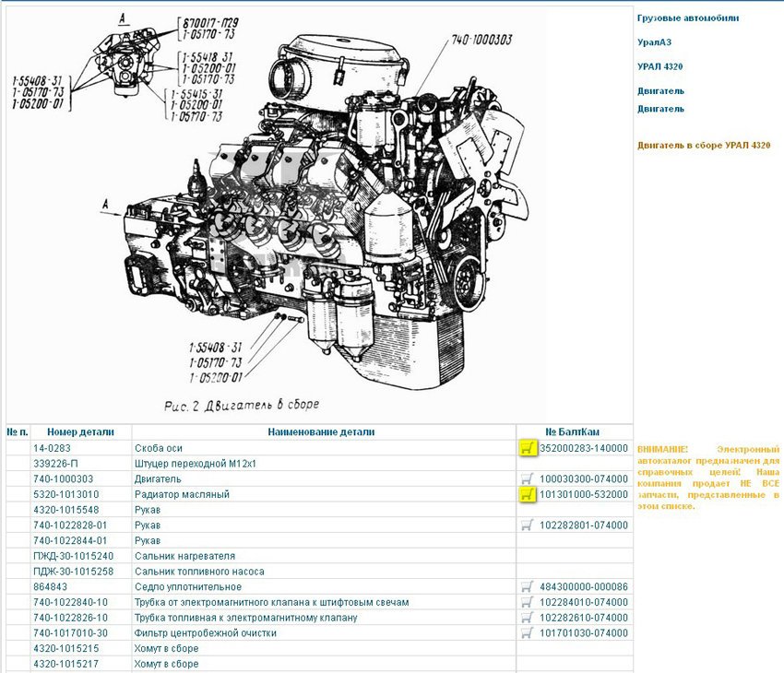Click the Наименование детали column header

pyautogui.click(x=322, y=431)
